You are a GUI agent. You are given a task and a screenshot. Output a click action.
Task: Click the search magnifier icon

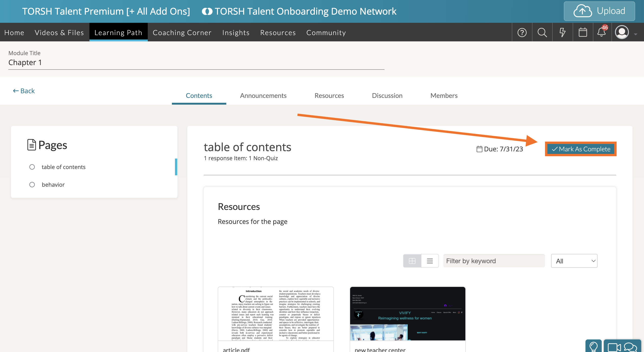(x=542, y=33)
